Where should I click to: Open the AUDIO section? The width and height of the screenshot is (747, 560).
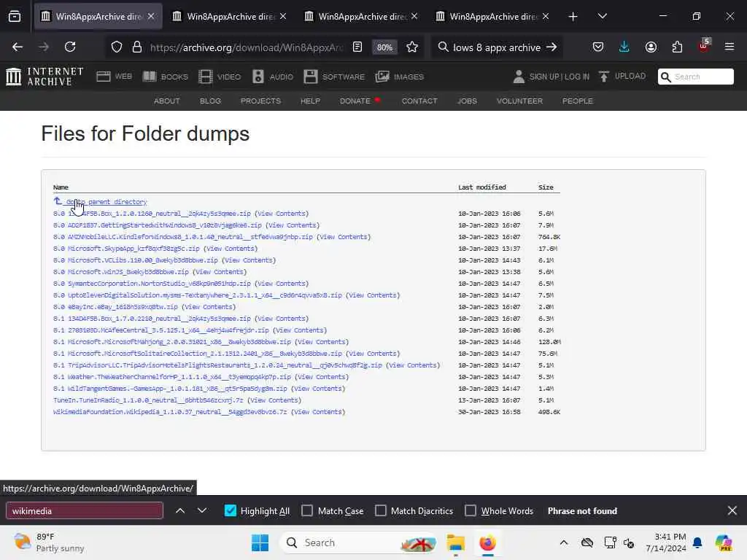pyautogui.click(x=273, y=77)
